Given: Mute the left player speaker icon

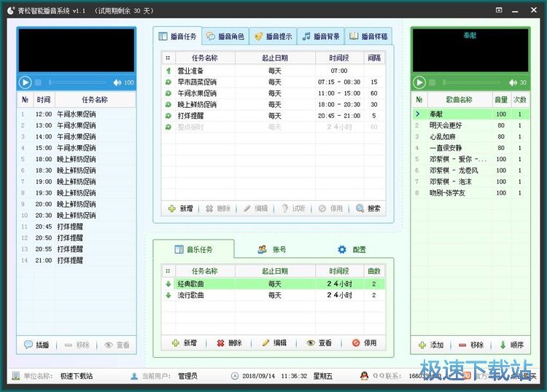Looking at the screenshot, I should pyautogui.click(x=117, y=83).
